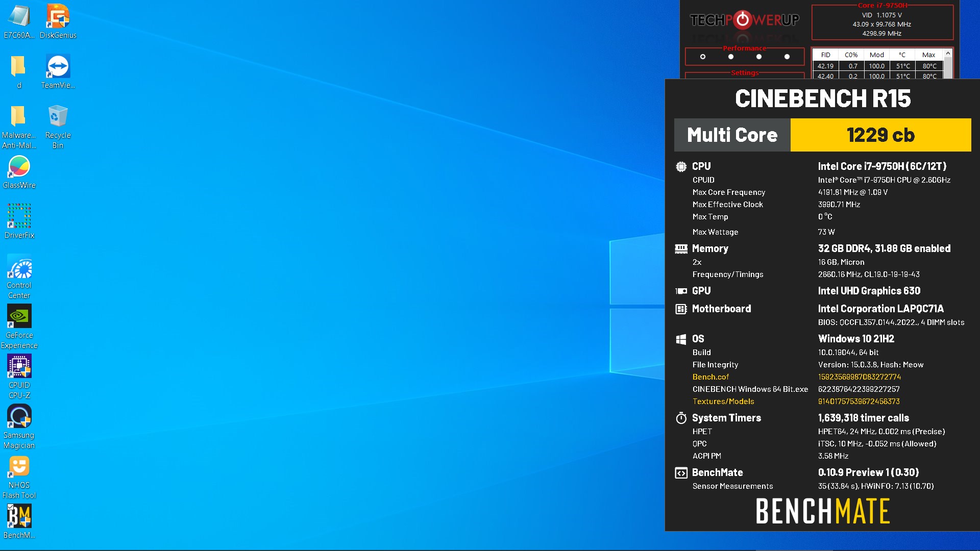Image resolution: width=980 pixels, height=551 pixels.
Task: Click the 32 GB DDR4, 31.88 GB enabled text
Action: (x=884, y=248)
